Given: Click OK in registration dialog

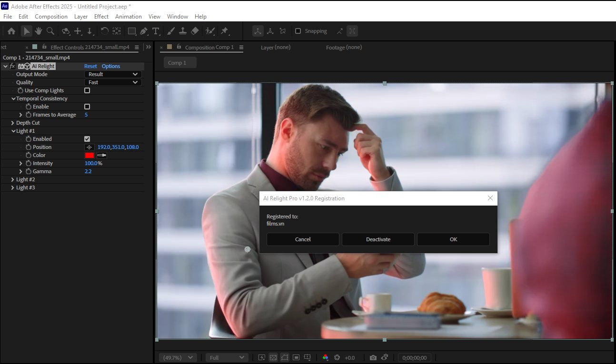Looking at the screenshot, I should (x=453, y=239).
